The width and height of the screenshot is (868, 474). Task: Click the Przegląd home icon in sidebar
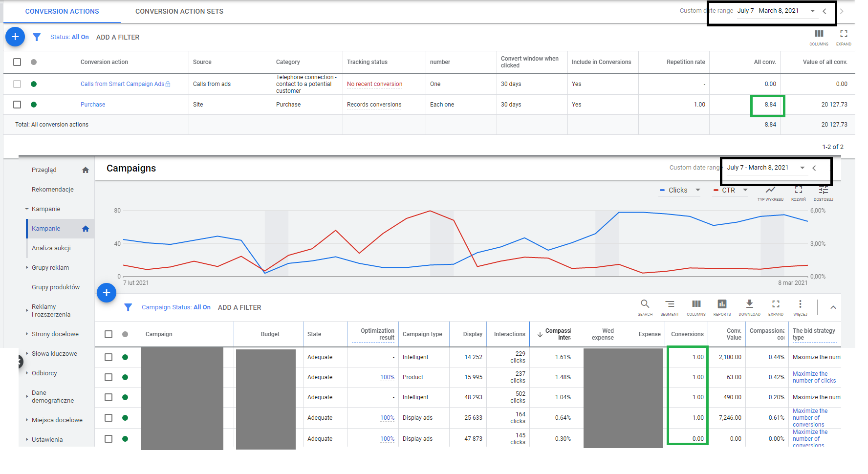click(86, 170)
